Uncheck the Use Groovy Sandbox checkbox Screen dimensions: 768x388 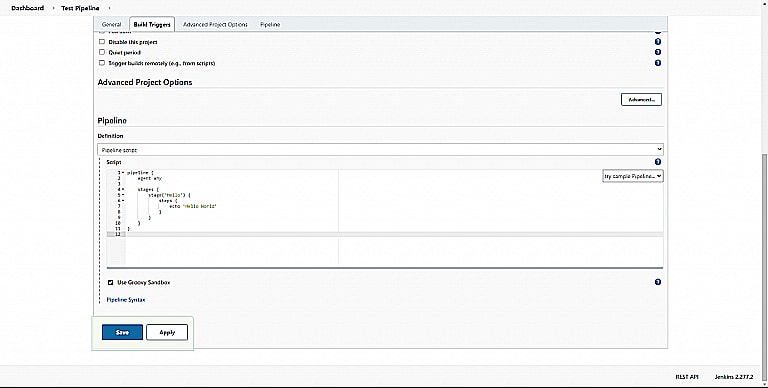(110, 282)
